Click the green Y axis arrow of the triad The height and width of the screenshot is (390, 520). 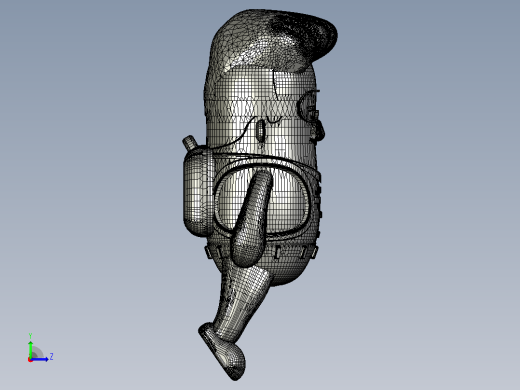30,349
